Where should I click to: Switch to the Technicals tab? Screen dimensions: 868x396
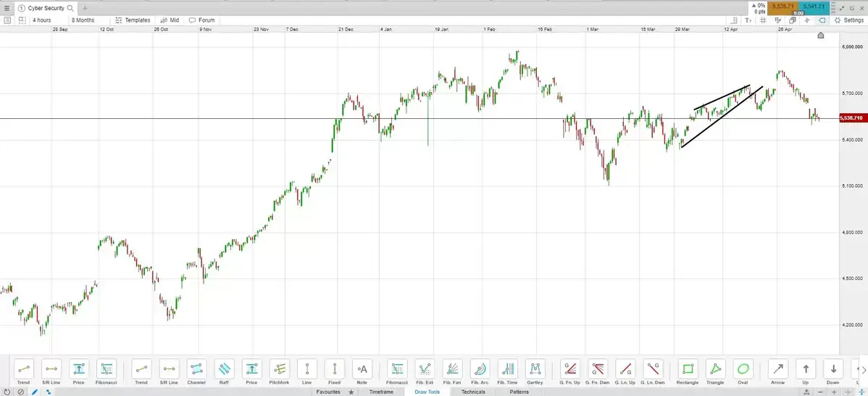pyautogui.click(x=473, y=392)
